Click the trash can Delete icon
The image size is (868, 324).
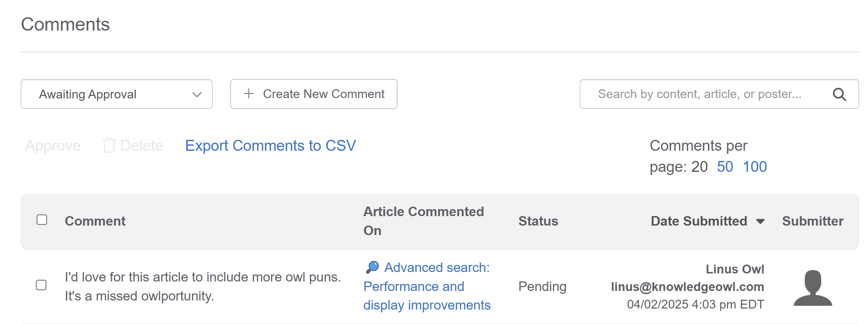click(x=109, y=145)
